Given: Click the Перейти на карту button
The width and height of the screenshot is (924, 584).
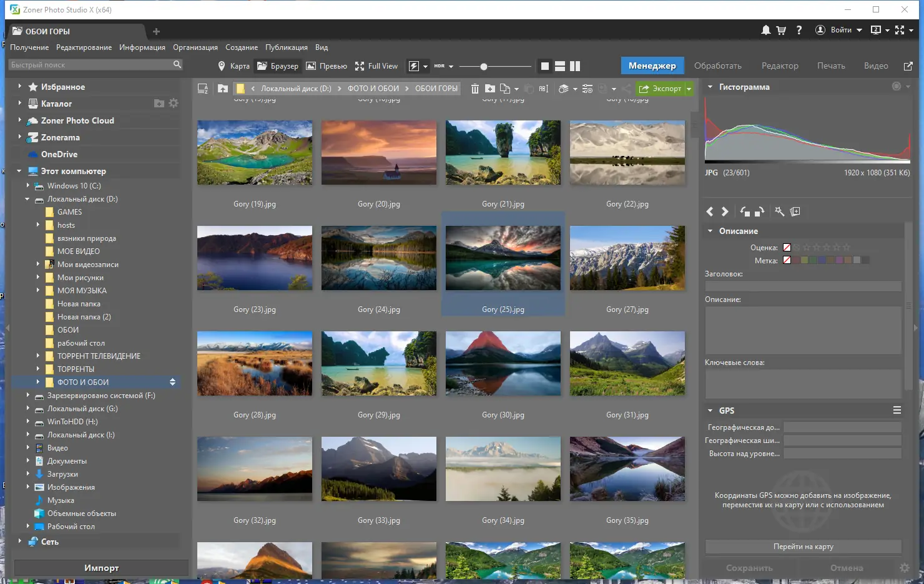Looking at the screenshot, I should click(x=804, y=546).
